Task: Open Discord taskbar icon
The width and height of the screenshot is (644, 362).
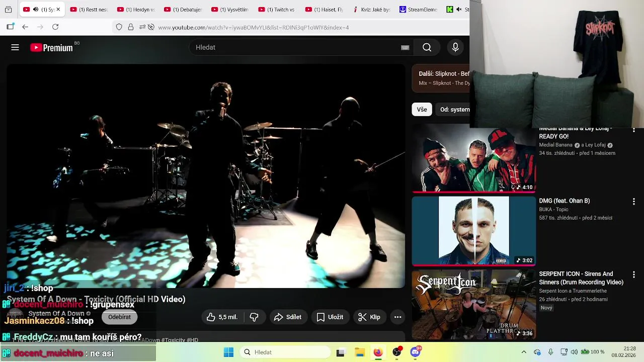Action: point(415,352)
